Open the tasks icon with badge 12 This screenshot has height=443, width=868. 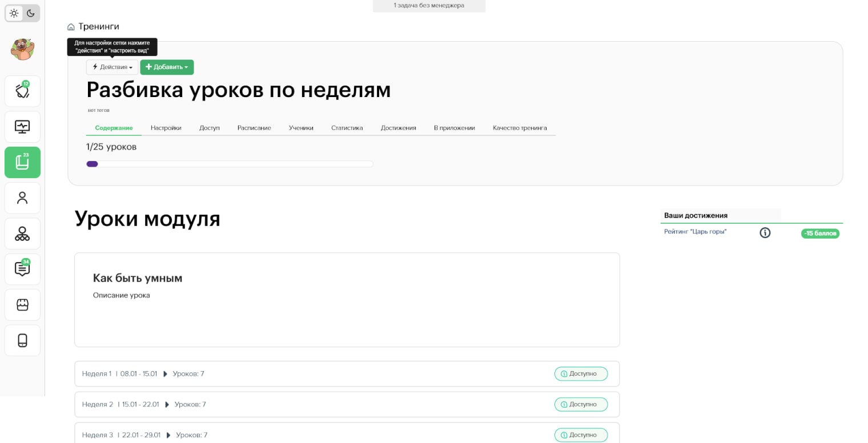point(22,91)
